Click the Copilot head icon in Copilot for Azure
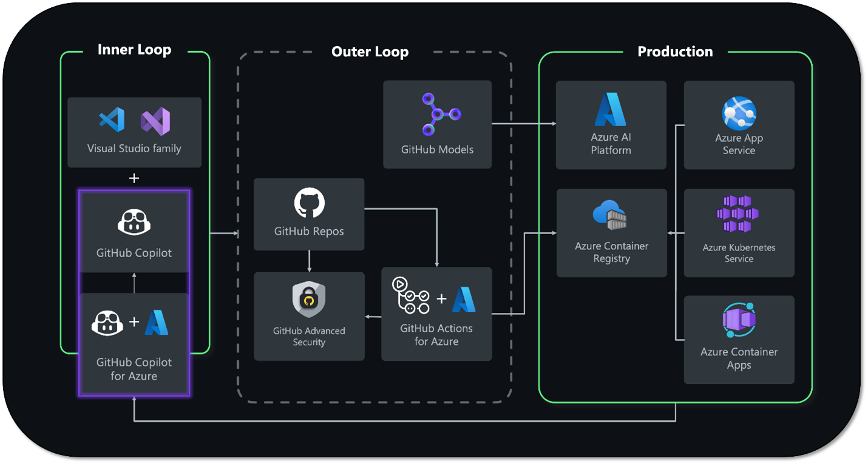The image size is (868, 464). pos(107,322)
